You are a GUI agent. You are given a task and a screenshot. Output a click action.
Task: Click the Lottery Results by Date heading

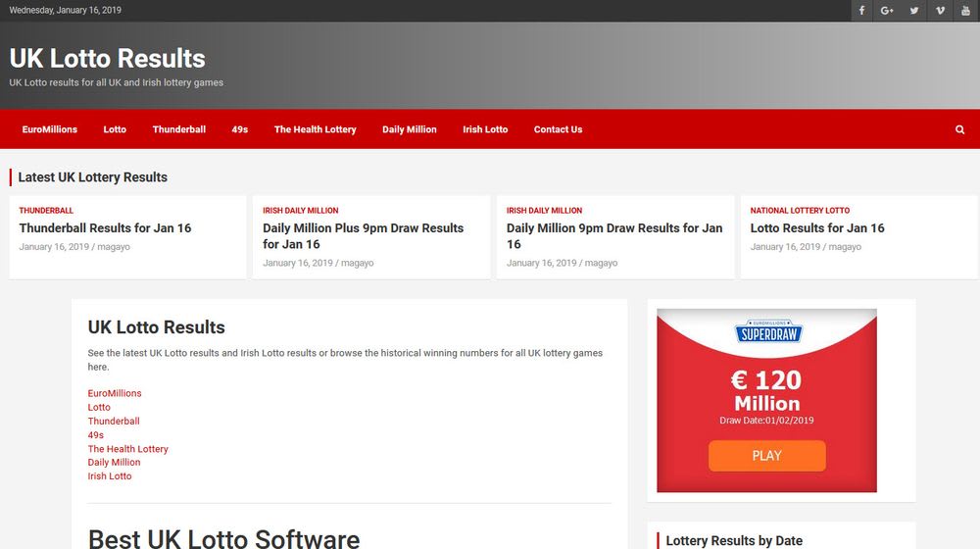734,540
